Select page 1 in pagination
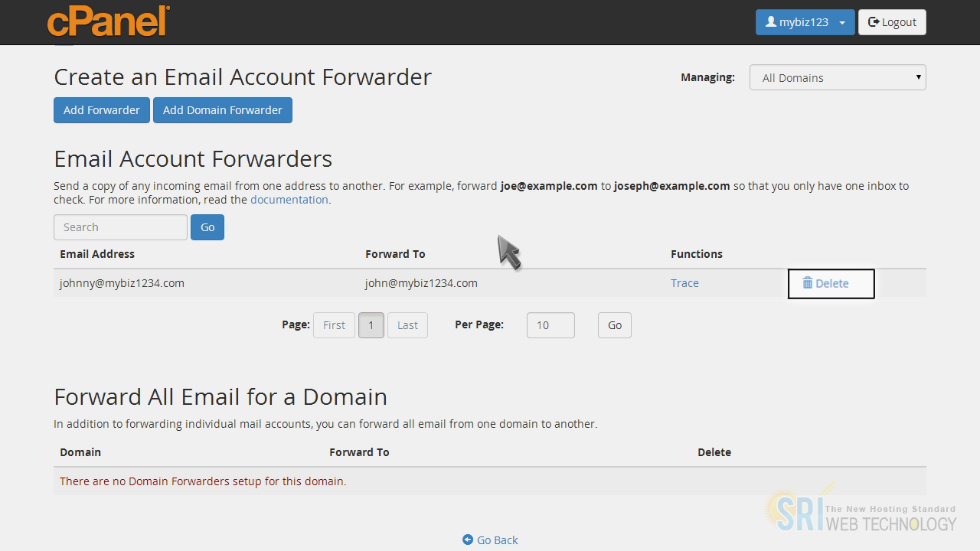The image size is (980, 551). (x=371, y=325)
